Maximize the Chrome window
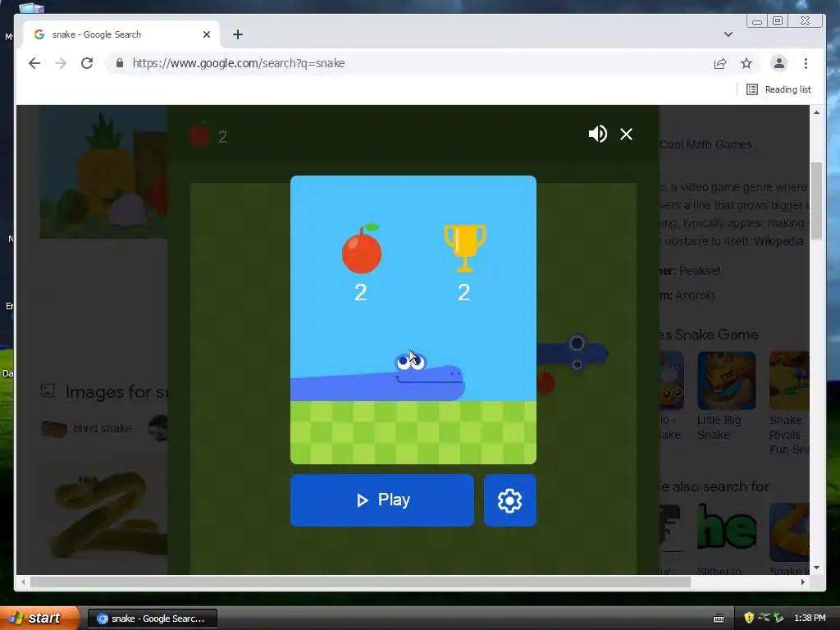Screen dimensions: 840x630 click(778, 21)
